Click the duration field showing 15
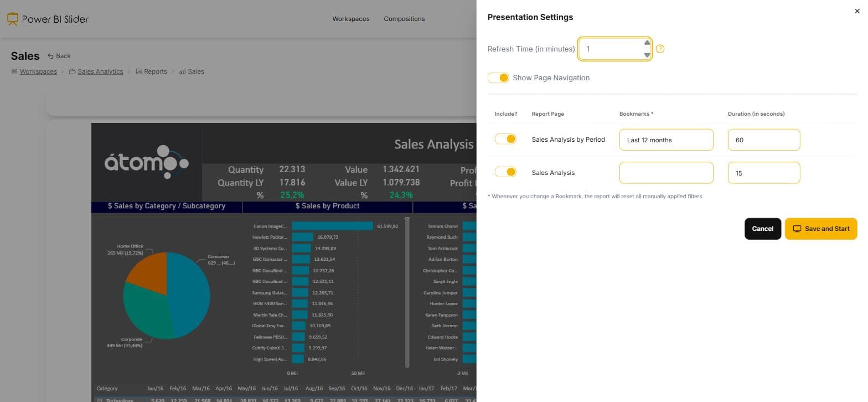This screenshot has height=402, width=868. [764, 173]
